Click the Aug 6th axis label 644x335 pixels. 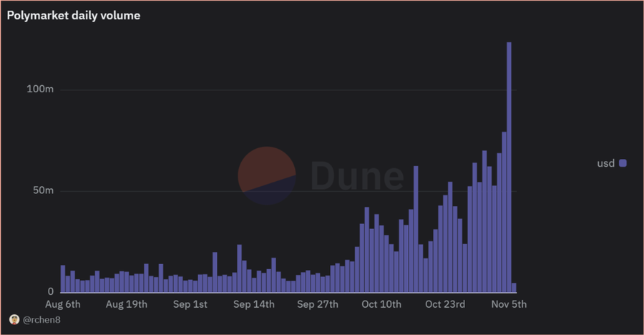(63, 304)
